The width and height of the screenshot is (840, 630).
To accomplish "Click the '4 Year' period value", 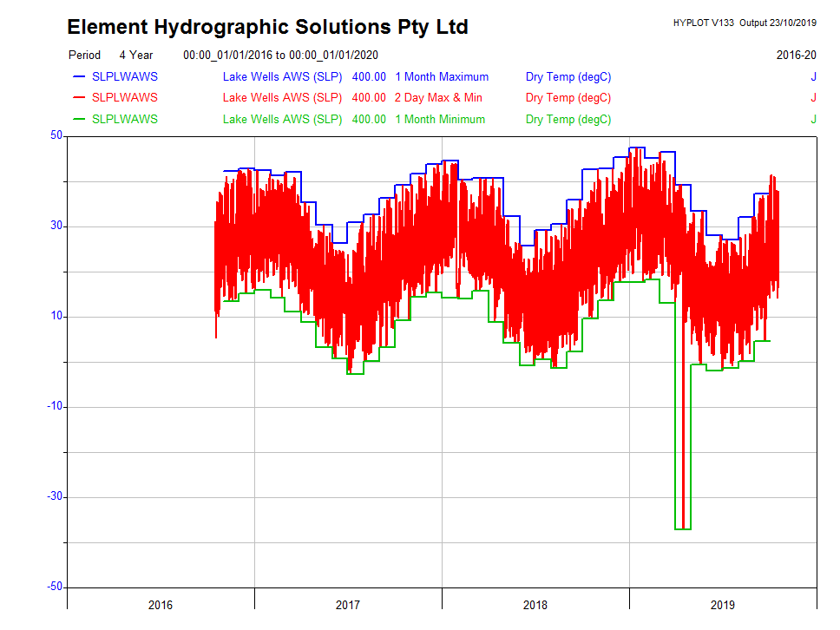I will click(x=136, y=55).
